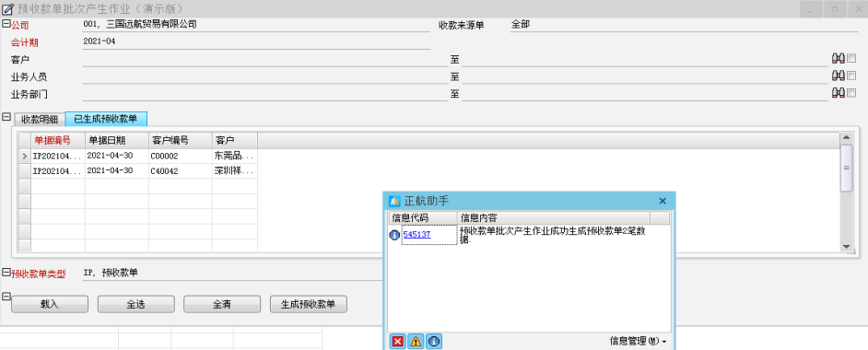Click the 客户编号 column header
The image size is (868, 350).
click(181, 140)
